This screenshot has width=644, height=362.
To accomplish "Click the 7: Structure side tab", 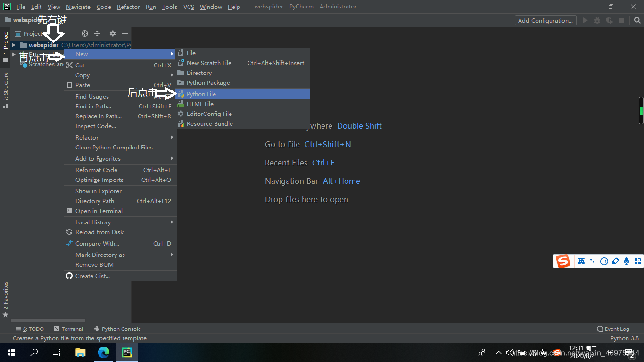I will pos(6,90).
